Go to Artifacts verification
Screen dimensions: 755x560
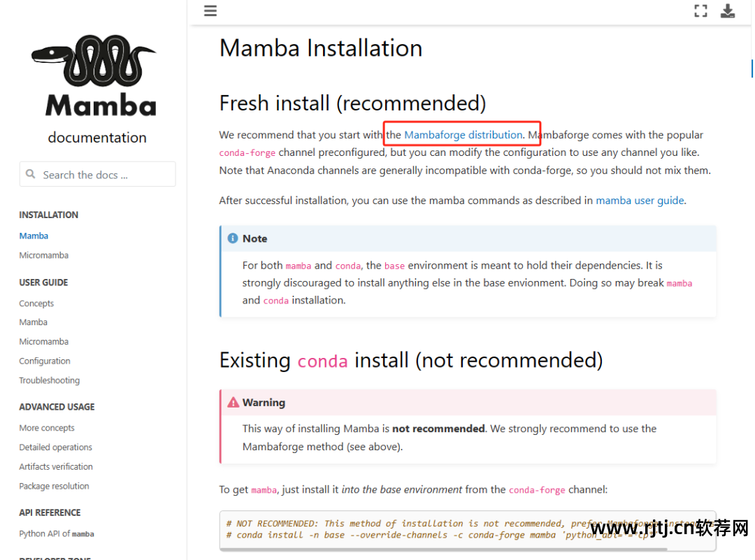[56, 466]
